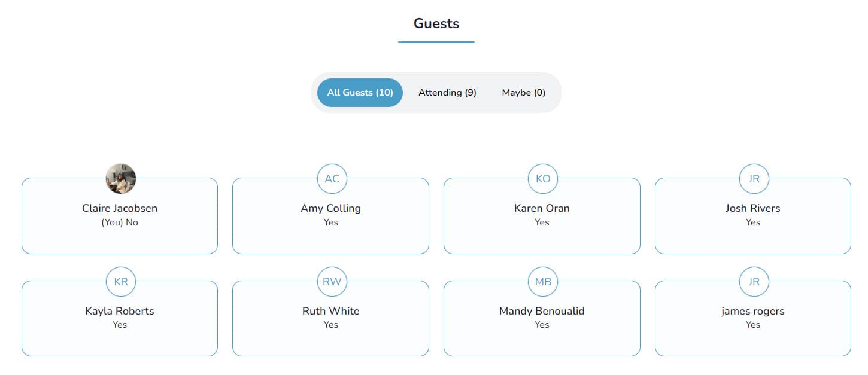Click Amy Colling's AC avatar circle
This screenshot has height=375, width=868.
click(331, 178)
